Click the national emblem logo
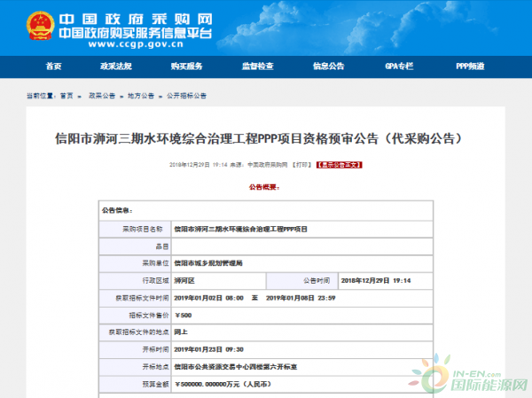Screen dimensions: 532x398 tap(41, 26)
